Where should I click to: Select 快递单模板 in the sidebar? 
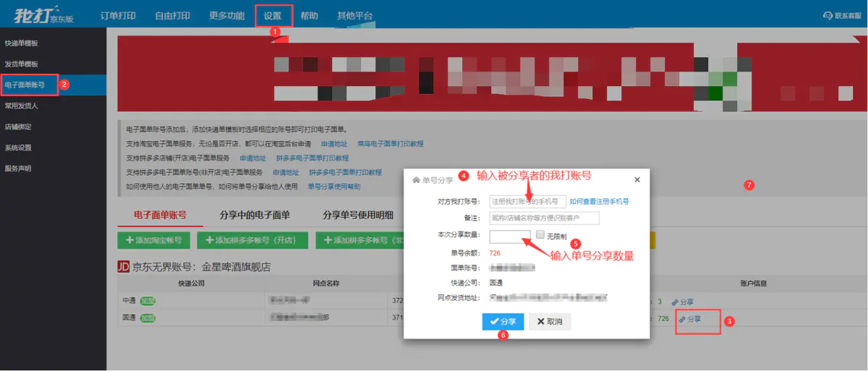pyautogui.click(x=53, y=43)
